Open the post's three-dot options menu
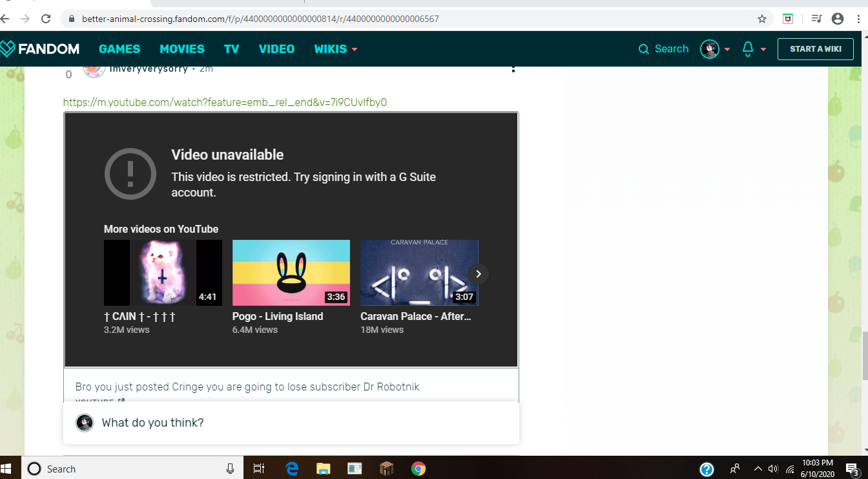The height and width of the screenshot is (479, 868). (x=513, y=69)
